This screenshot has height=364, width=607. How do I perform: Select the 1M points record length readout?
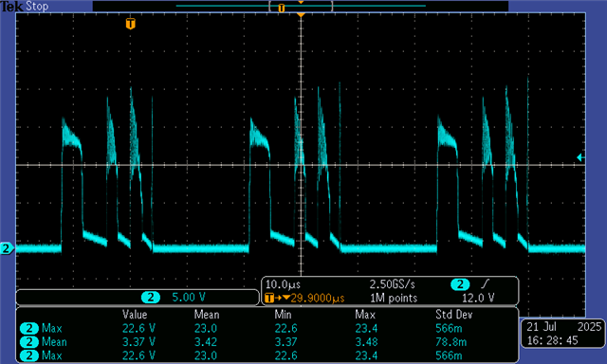coord(394,298)
